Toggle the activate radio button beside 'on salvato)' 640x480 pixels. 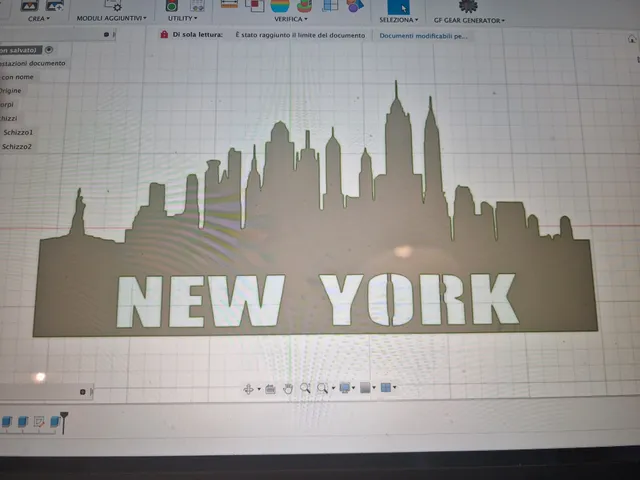49,50
